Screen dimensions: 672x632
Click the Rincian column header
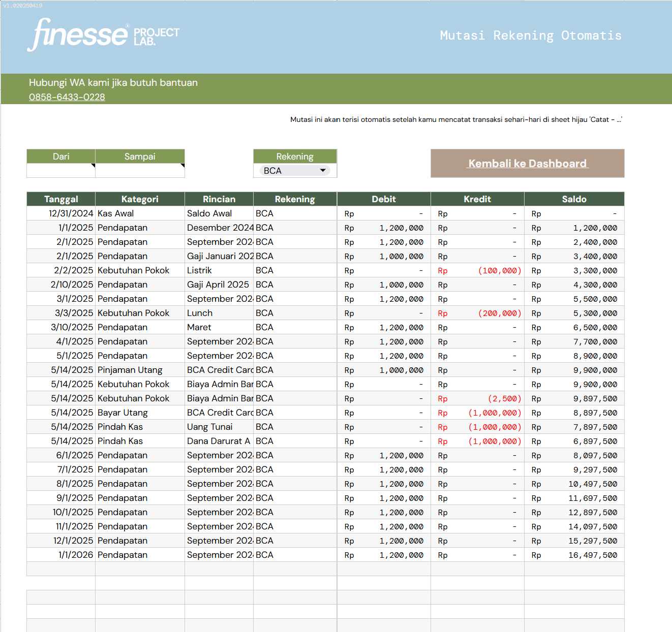pos(219,199)
